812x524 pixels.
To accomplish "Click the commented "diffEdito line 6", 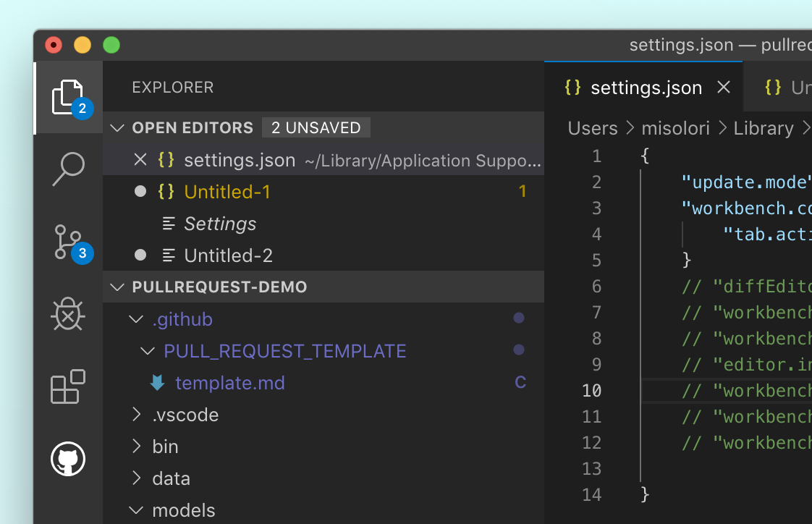I will click(746, 287).
